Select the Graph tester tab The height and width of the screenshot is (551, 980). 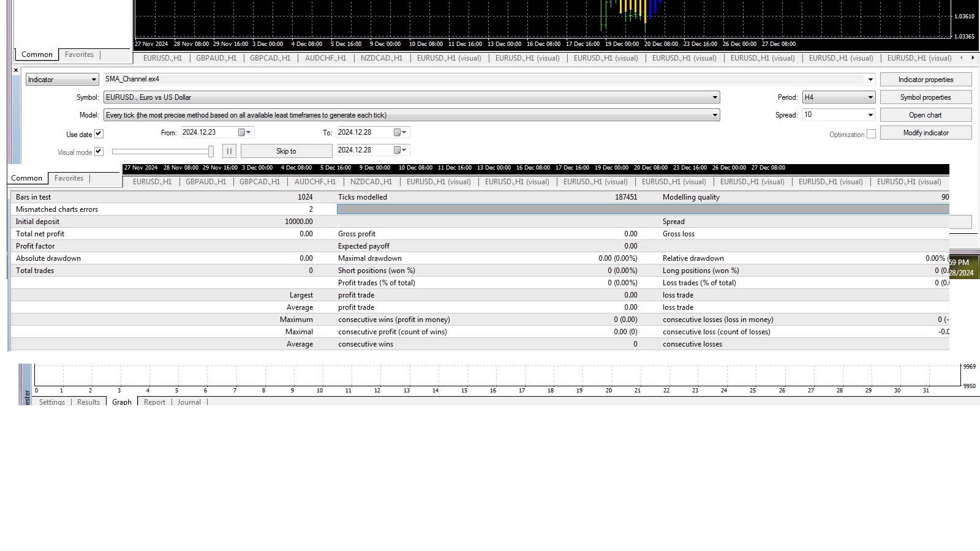coord(122,402)
